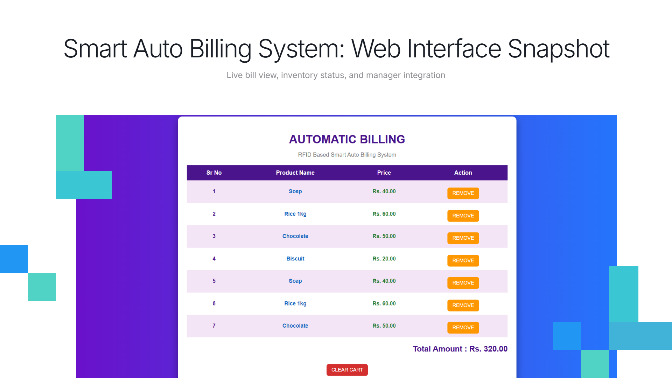Select the Sr No column header
Screen dimensions: 672x378
click(214, 173)
